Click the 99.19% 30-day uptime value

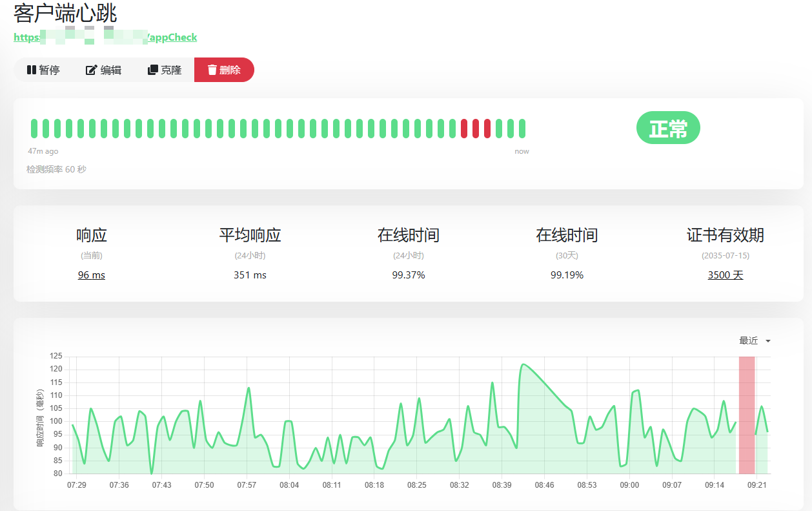(x=567, y=275)
